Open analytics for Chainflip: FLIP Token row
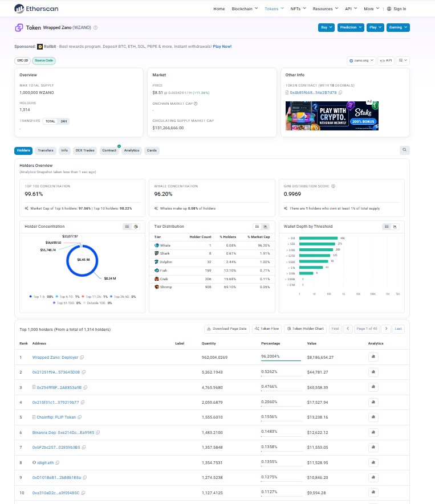The width and height of the screenshot is (435, 504). [x=373, y=417]
